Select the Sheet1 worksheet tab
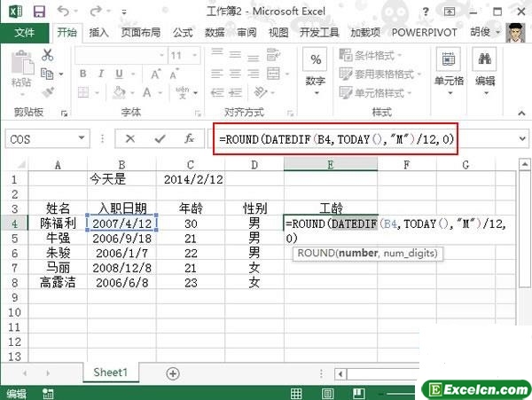Viewport: 532px width, 400px height. click(x=112, y=373)
